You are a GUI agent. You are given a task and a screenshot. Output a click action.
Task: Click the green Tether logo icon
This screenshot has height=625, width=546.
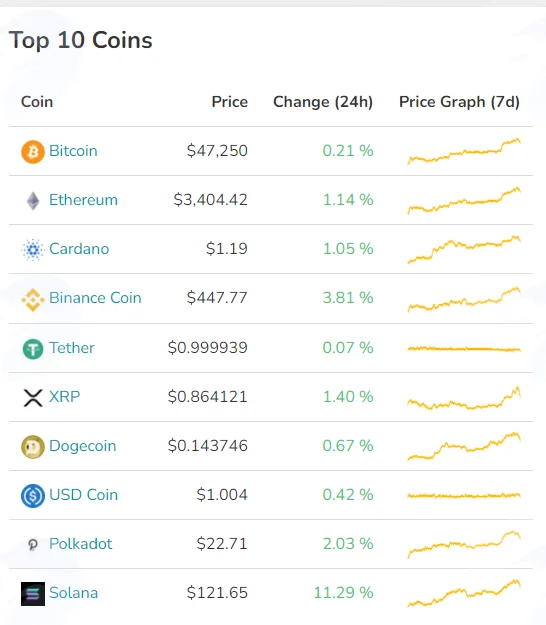point(33,349)
